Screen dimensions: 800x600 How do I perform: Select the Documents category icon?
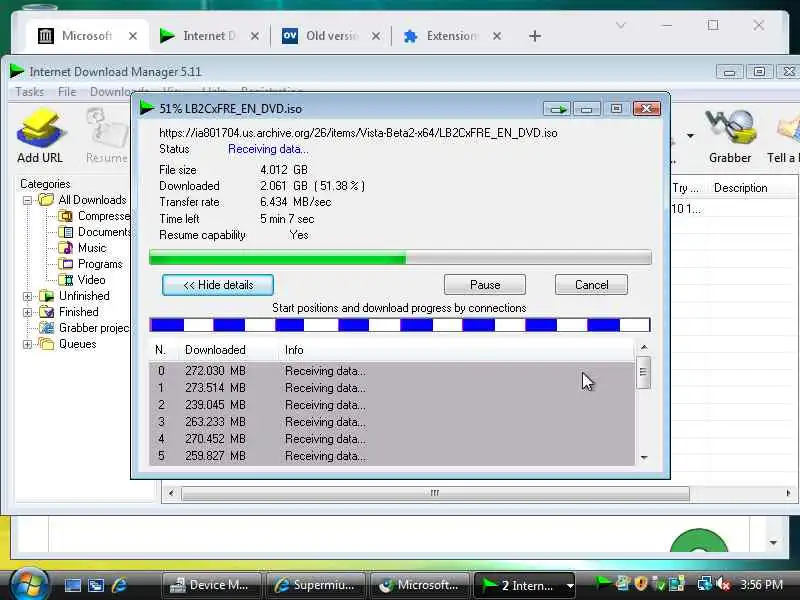click(x=65, y=232)
